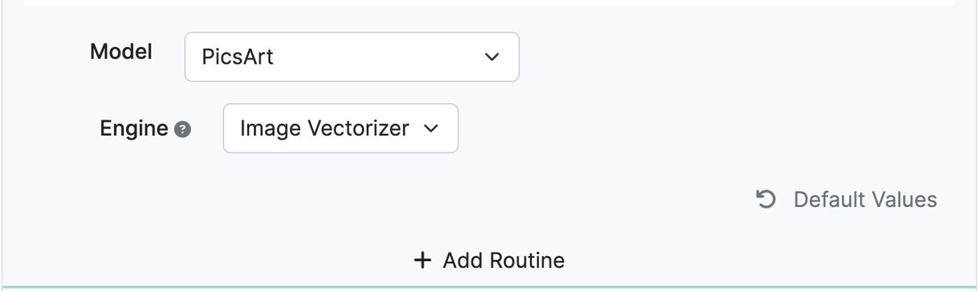Viewport: 980px width, 291px height.
Task: Click empty space right of the PicsArt text
Action: click(x=378, y=57)
